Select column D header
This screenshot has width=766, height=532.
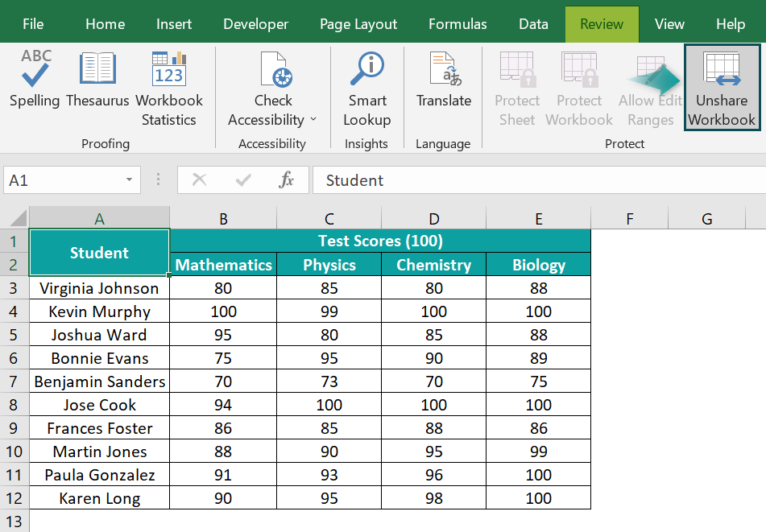pos(434,218)
